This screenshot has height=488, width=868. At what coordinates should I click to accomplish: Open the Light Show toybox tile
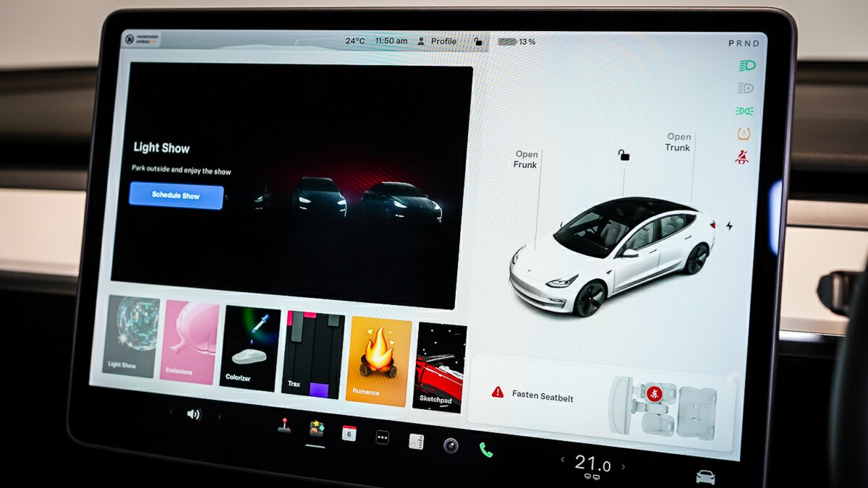[x=131, y=335]
